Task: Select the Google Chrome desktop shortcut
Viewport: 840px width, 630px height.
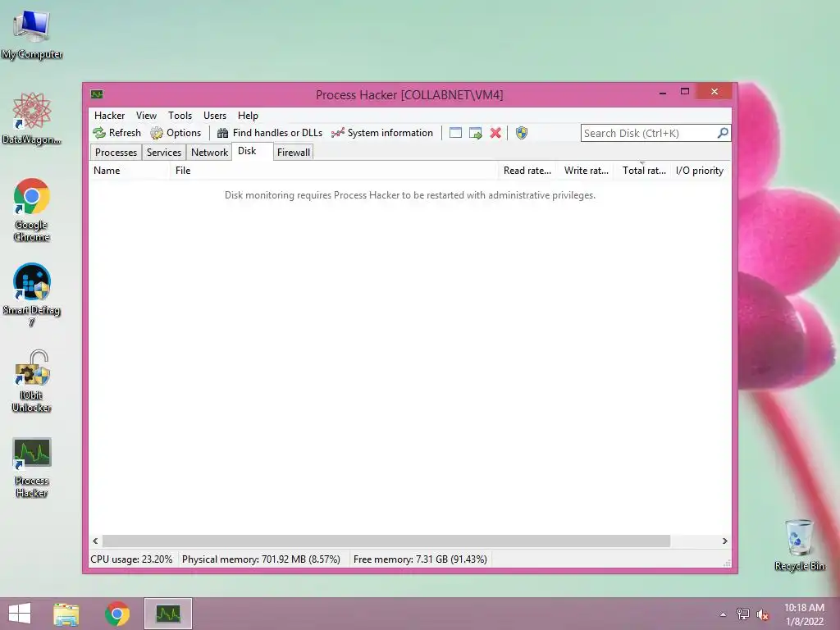Action: tap(32, 210)
